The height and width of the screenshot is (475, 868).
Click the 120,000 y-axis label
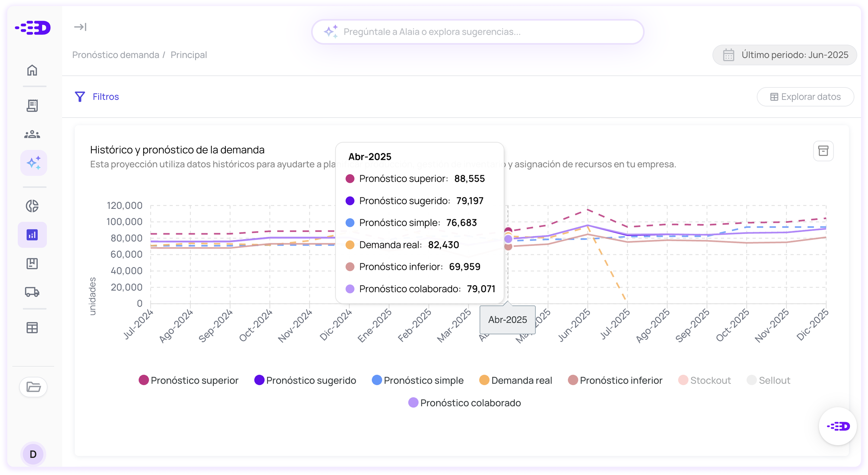point(124,205)
